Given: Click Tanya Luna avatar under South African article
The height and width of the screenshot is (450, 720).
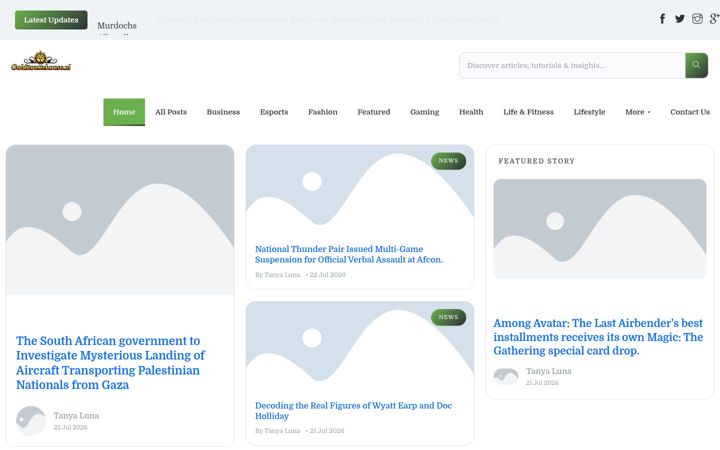Looking at the screenshot, I should coord(31,421).
